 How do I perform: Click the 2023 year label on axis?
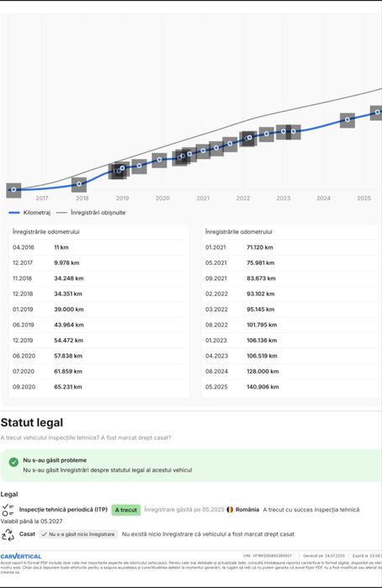point(284,198)
